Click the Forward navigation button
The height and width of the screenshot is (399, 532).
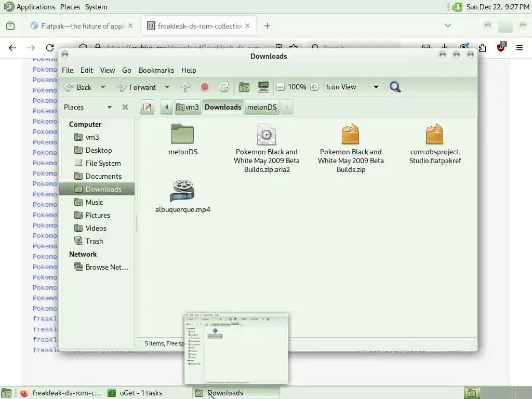tap(136, 87)
